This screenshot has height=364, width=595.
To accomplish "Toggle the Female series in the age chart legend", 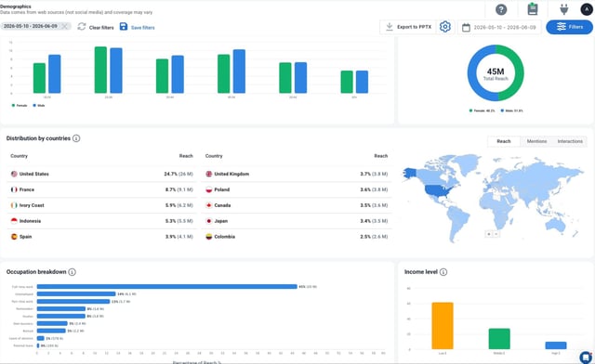I will [20, 106].
